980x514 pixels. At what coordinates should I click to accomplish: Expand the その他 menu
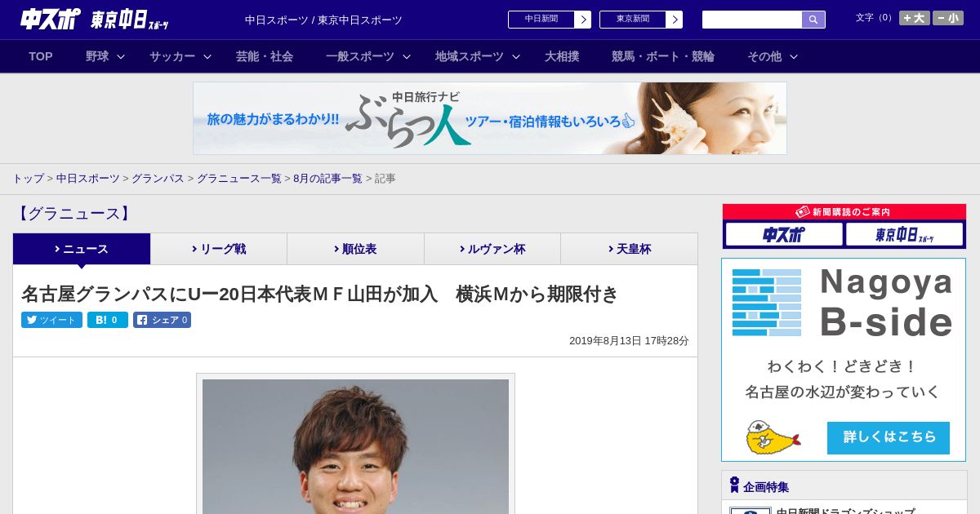773,56
